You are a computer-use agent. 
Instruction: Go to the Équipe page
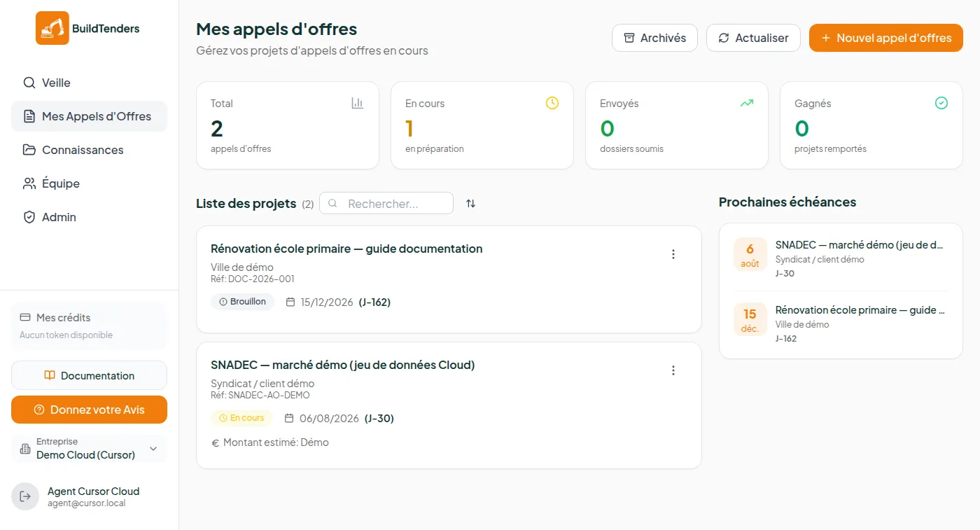[x=89, y=183]
